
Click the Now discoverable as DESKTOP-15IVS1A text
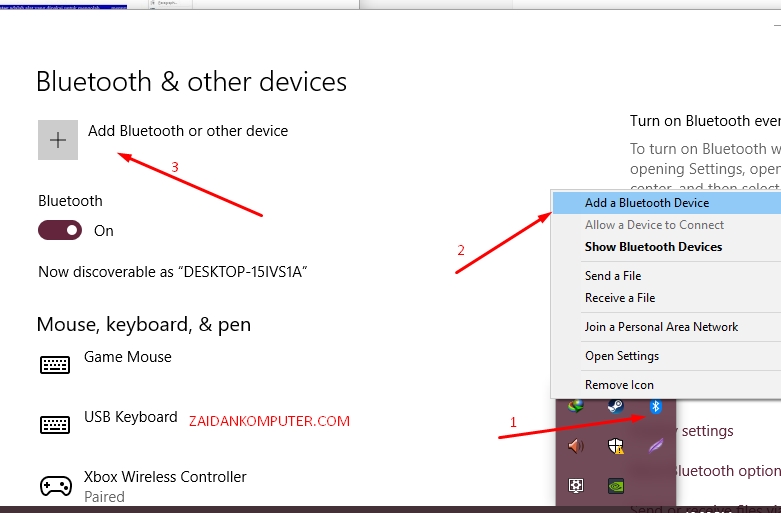click(173, 272)
